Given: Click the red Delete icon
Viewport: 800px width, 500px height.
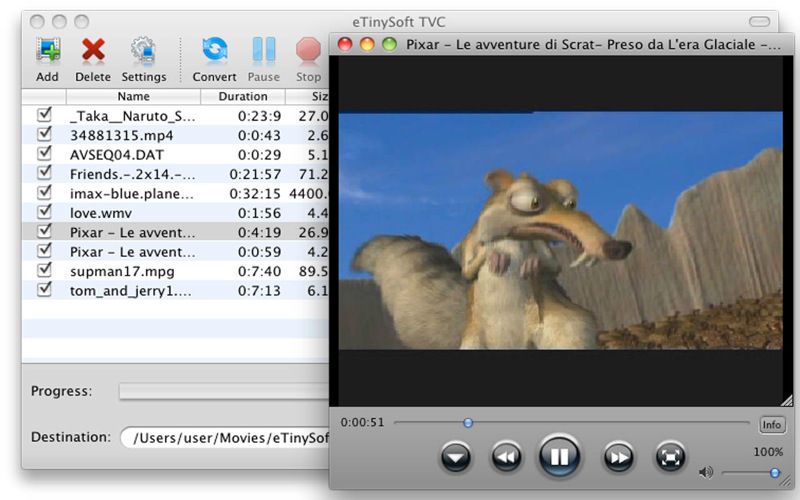Looking at the screenshot, I should (93, 51).
